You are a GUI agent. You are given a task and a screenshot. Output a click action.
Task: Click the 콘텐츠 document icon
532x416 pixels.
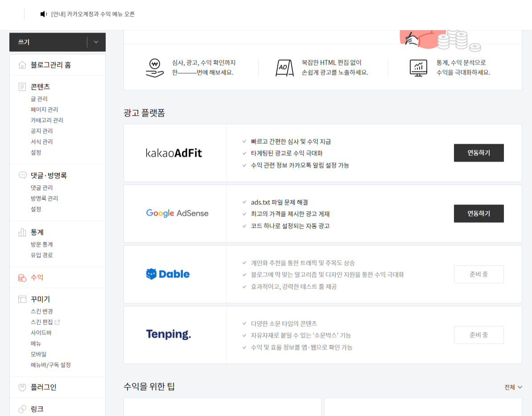(22, 87)
